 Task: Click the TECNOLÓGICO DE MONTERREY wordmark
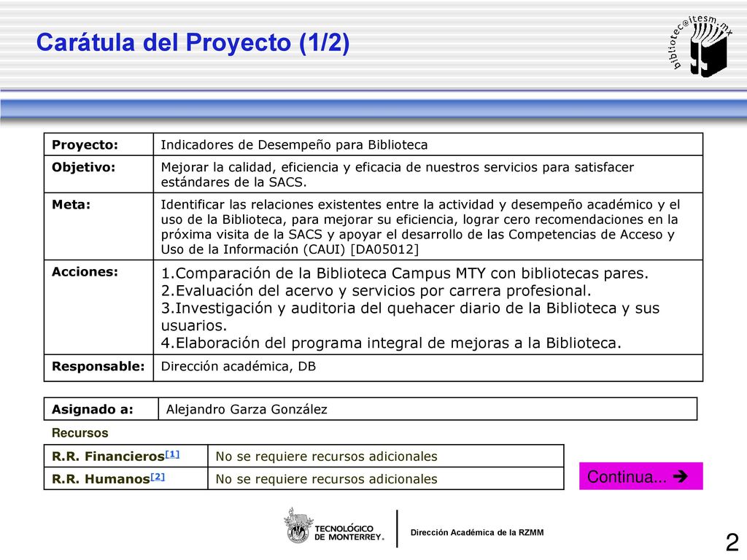[x=349, y=532]
